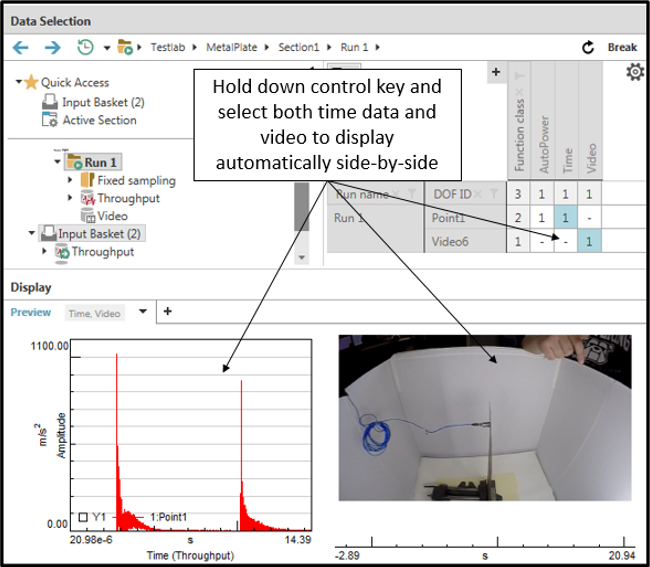Screen dimensions: 650x567
Task: Open the dropdown next to Time, Video
Action: click(143, 312)
